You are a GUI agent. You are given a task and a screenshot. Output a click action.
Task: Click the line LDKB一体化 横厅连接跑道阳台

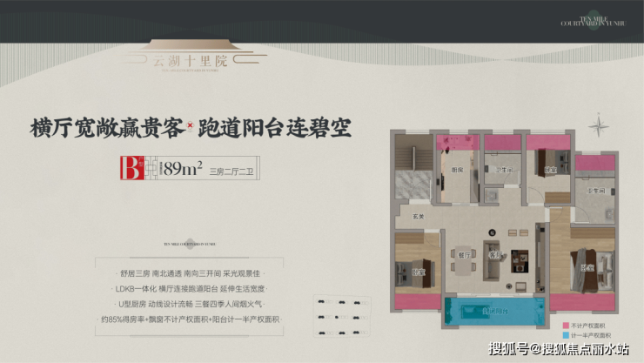tap(191, 289)
